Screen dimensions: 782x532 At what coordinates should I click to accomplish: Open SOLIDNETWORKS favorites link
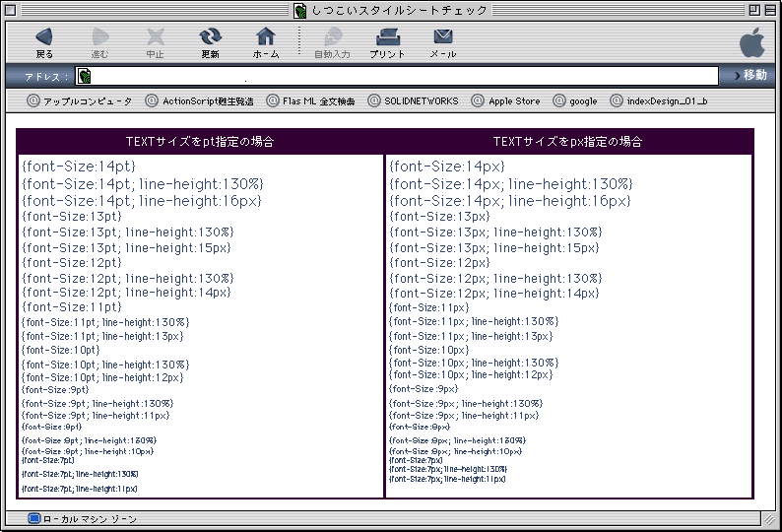[414, 100]
